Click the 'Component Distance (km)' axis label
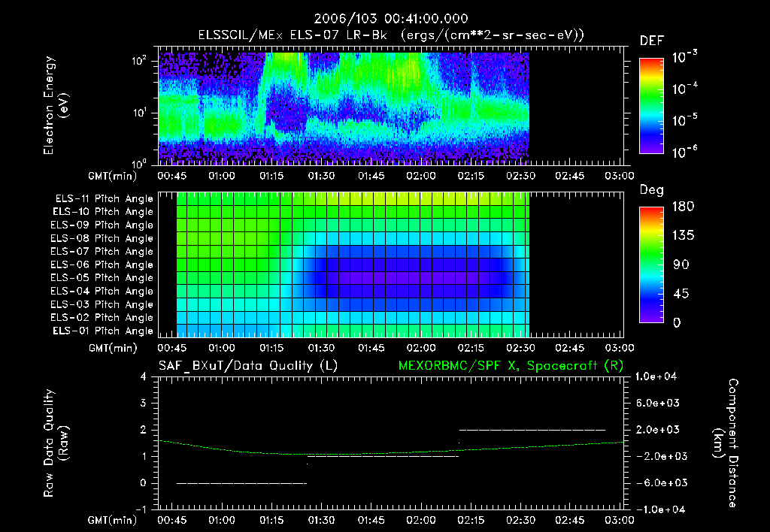 tap(726, 443)
